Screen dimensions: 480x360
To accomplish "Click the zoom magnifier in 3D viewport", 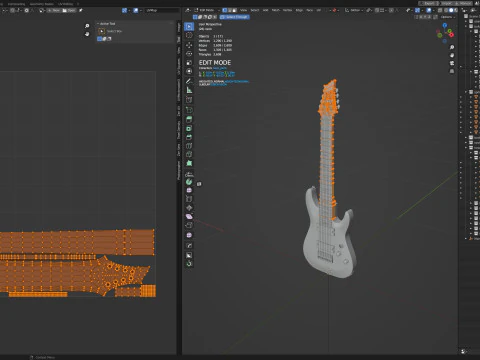I will (452, 47).
